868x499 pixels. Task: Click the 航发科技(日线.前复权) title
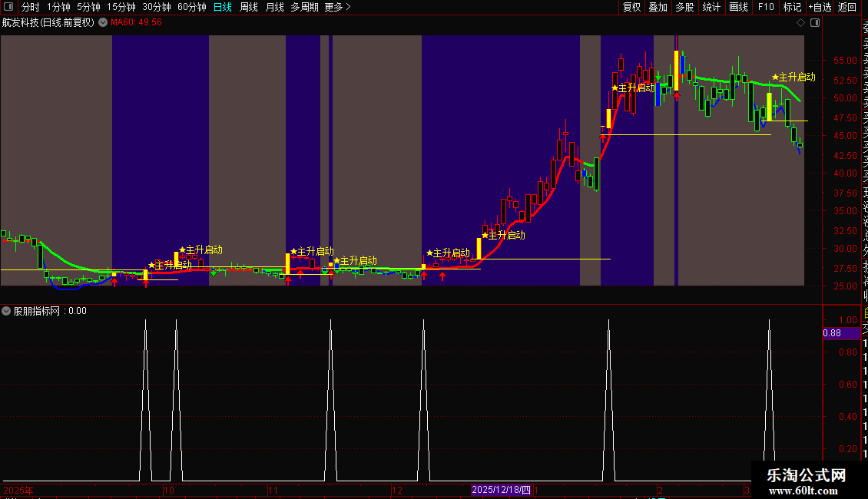click(x=48, y=23)
